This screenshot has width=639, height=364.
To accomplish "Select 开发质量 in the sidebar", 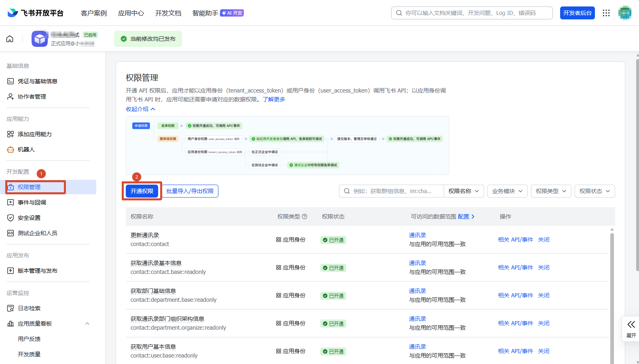I will pos(29,354).
